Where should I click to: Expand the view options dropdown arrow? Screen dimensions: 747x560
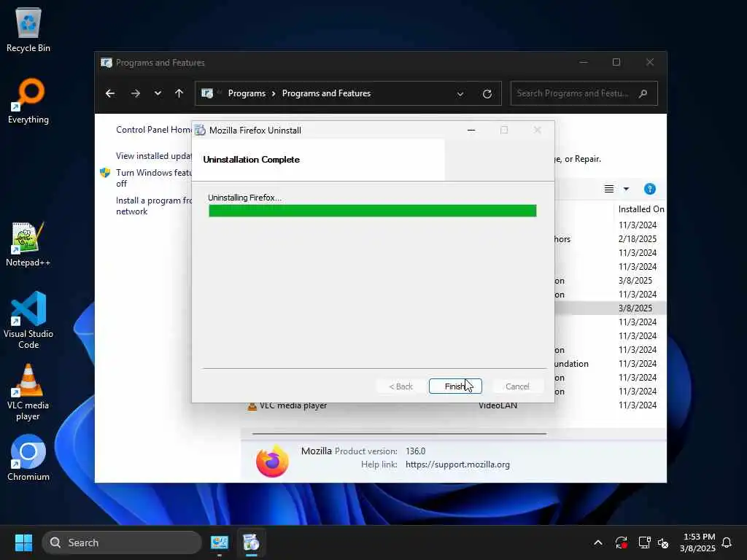point(627,189)
